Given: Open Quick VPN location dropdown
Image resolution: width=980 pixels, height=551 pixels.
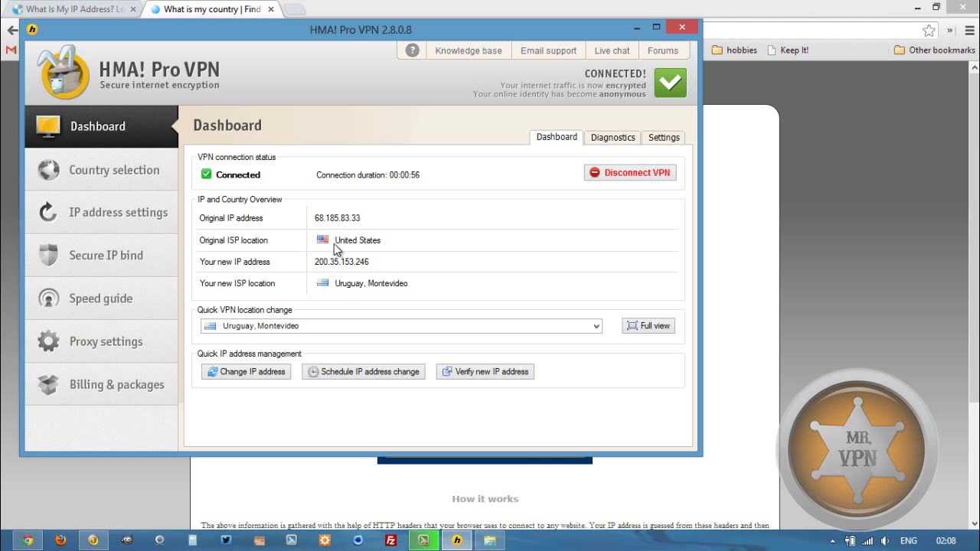Looking at the screenshot, I should click(401, 326).
